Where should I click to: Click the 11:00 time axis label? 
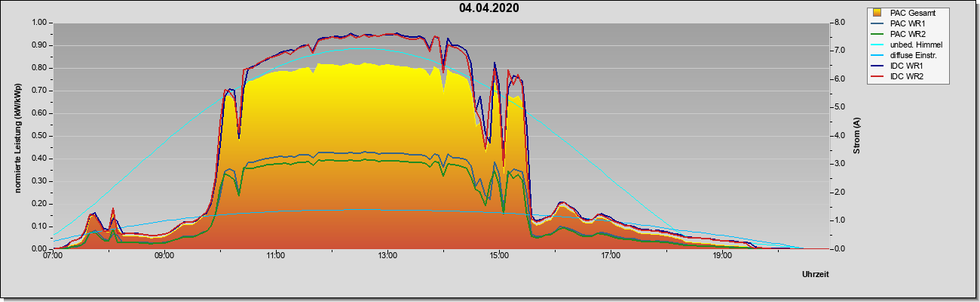click(x=276, y=256)
